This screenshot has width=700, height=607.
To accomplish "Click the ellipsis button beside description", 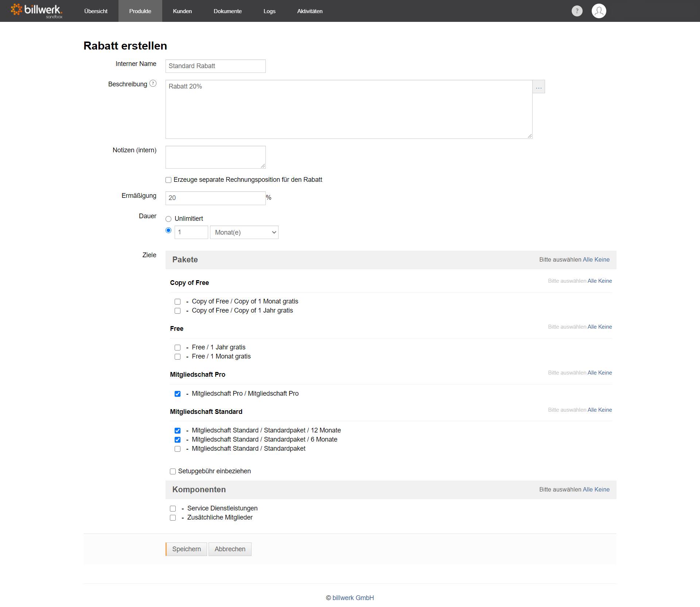I will [538, 87].
